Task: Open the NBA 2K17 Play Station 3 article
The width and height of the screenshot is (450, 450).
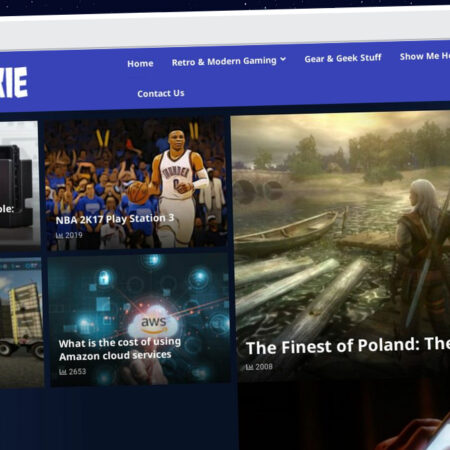Action: 115,219
